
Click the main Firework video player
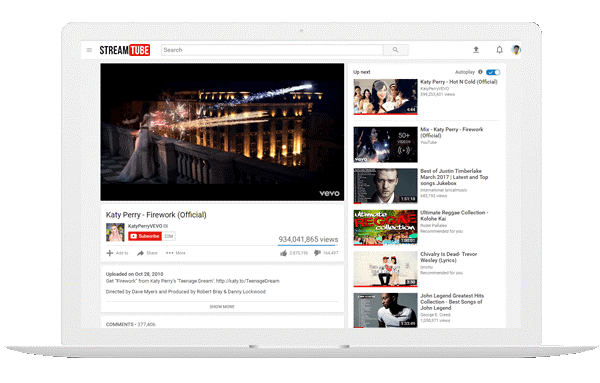tap(222, 132)
